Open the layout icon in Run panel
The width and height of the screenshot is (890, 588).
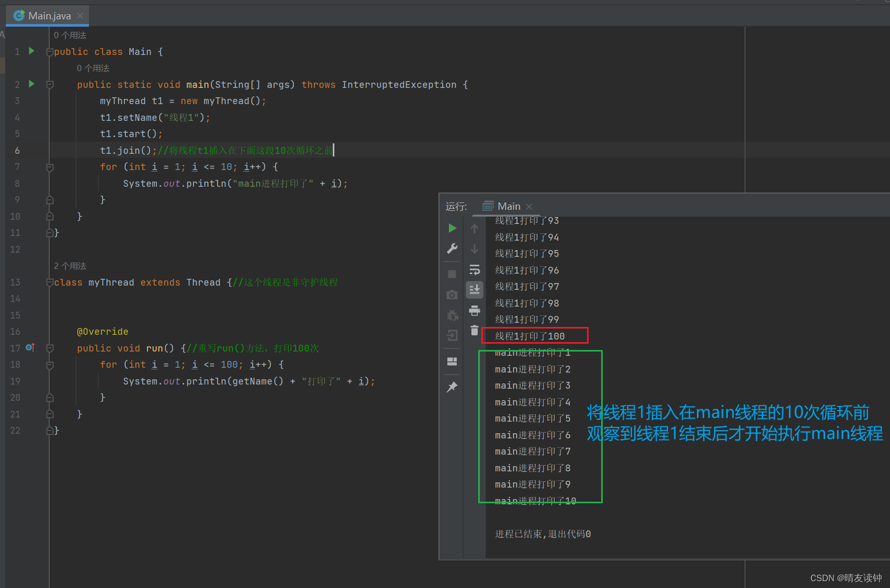click(x=452, y=361)
